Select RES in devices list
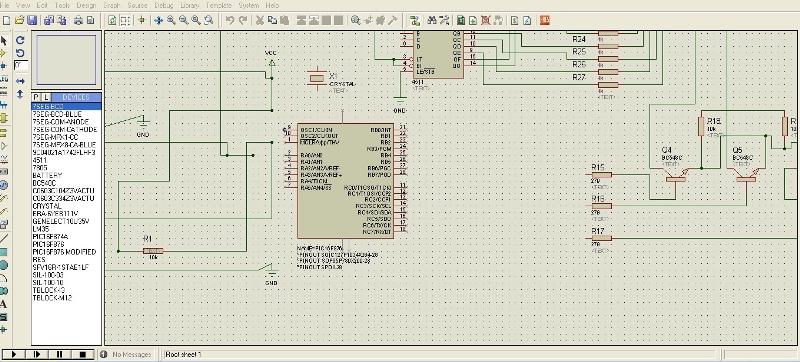Viewport: 800px width, 362px height. pos(66,260)
